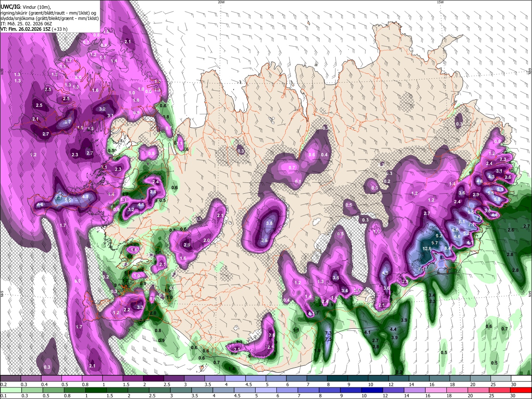Select the '20W' longitude label

(221, 2)
